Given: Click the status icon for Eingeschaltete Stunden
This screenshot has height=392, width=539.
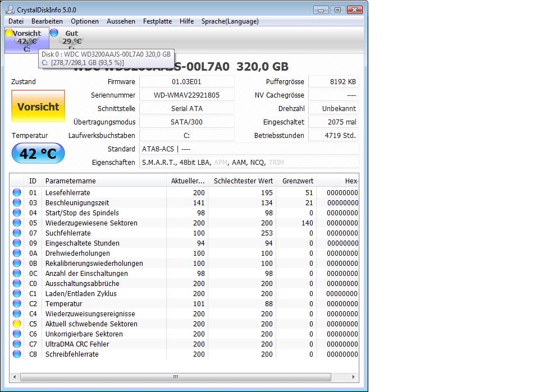Looking at the screenshot, I should point(17,243).
